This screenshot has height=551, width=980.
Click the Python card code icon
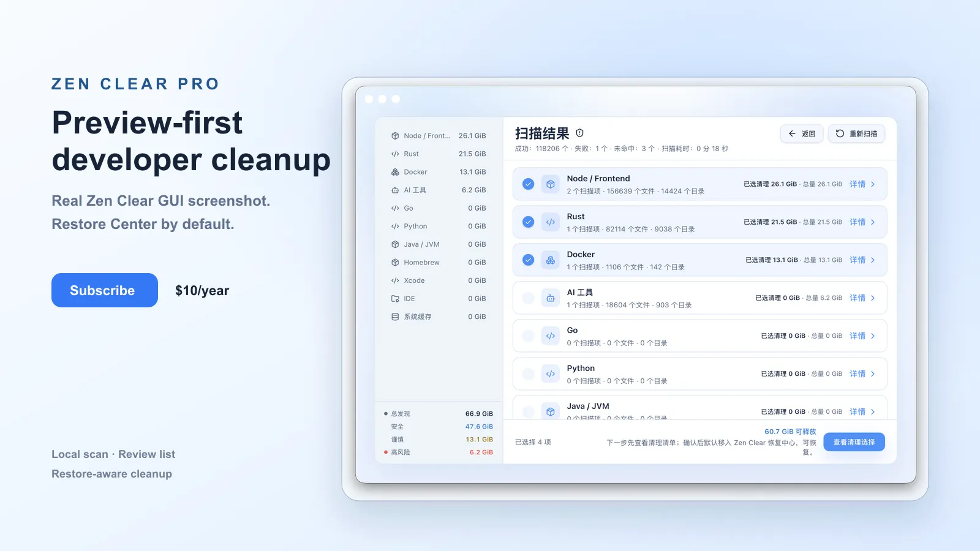(x=551, y=374)
